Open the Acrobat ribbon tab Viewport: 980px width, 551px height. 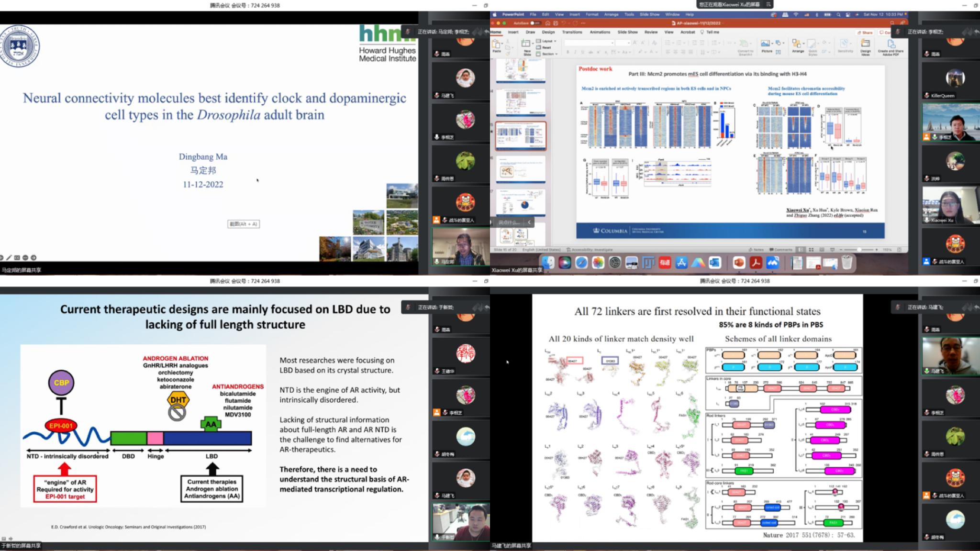[x=688, y=32]
